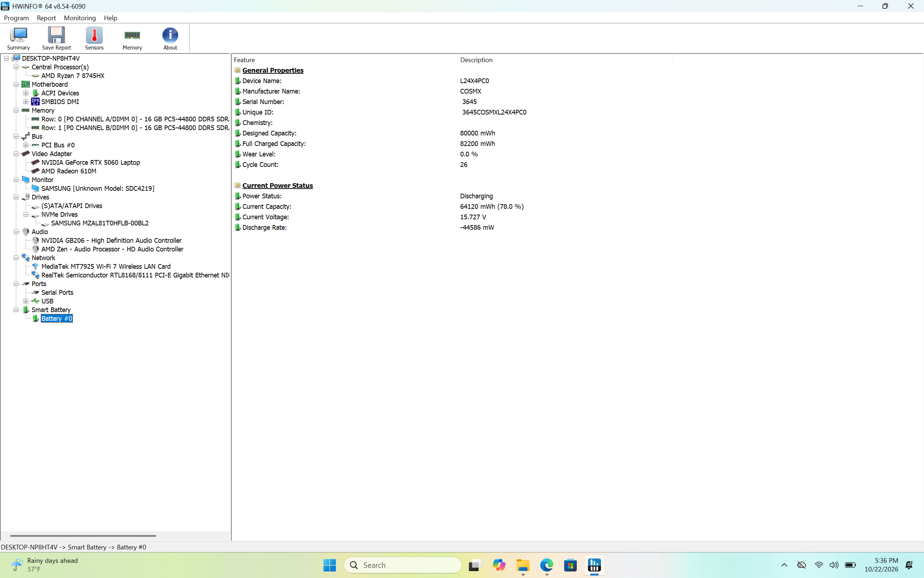Expand the ACPI Devices node
The image size is (924, 578).
click(x=26, y=93)
